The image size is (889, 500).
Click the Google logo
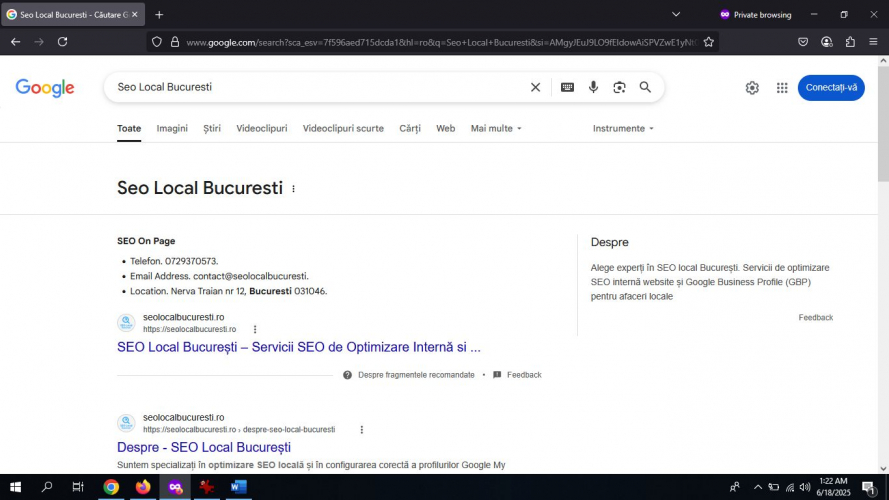(45, 88)
